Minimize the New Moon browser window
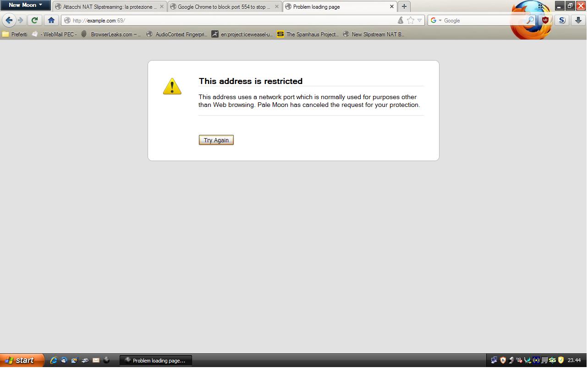Screen dimensions: 588x368 pos(560,6)
